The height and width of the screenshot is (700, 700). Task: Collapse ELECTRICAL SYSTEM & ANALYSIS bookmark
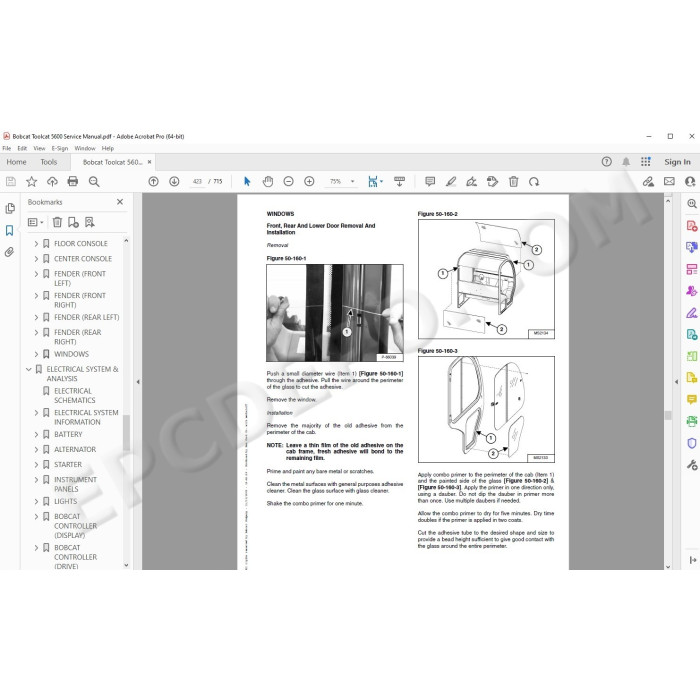tap(29, 369)
